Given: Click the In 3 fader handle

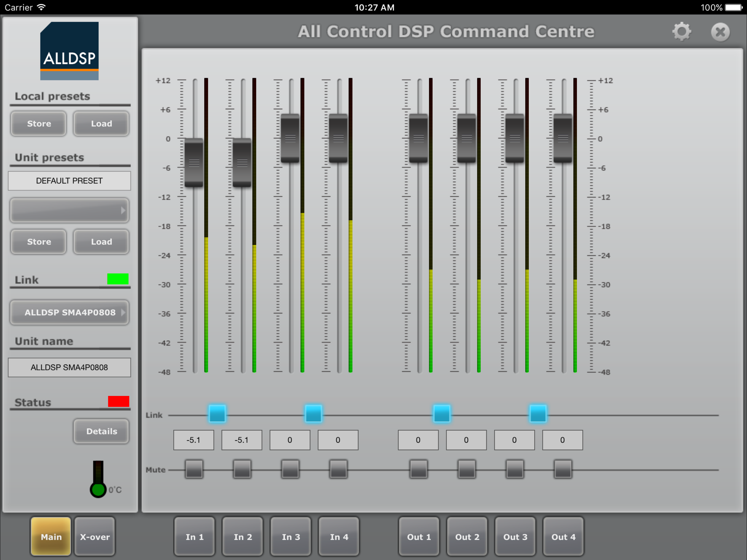Looking at the screenshot, I should point(290,138).
